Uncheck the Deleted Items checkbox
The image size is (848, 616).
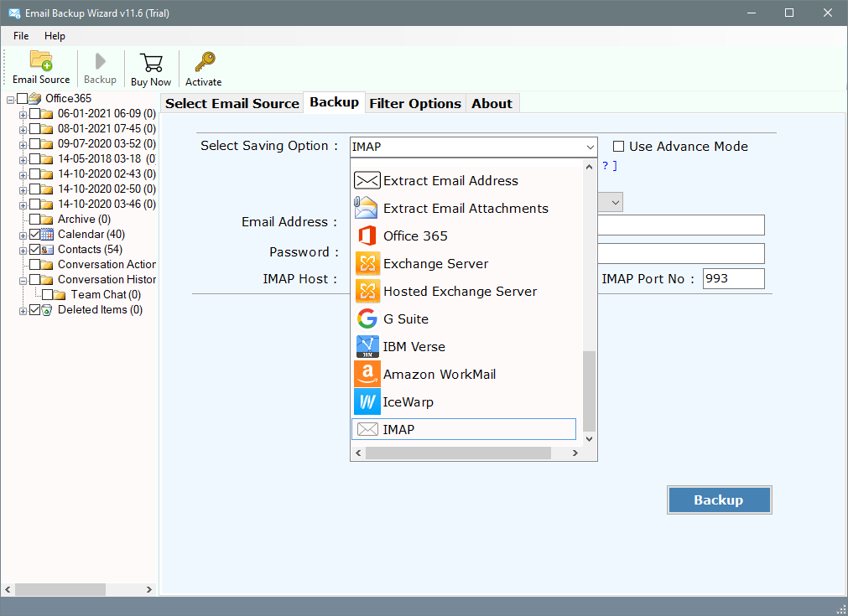[x=35, y=309]
